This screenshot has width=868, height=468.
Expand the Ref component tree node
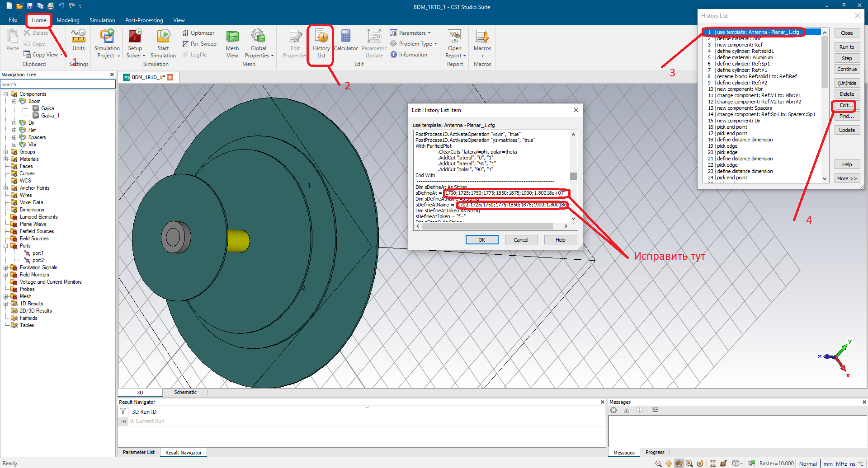14,130
